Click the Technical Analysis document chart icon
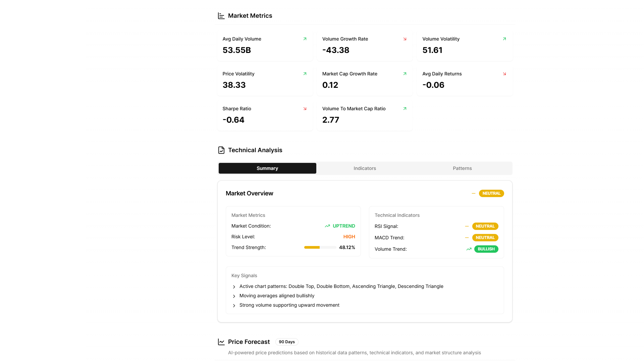The height and width of the screenshot is (362, 644). point(221,150)
